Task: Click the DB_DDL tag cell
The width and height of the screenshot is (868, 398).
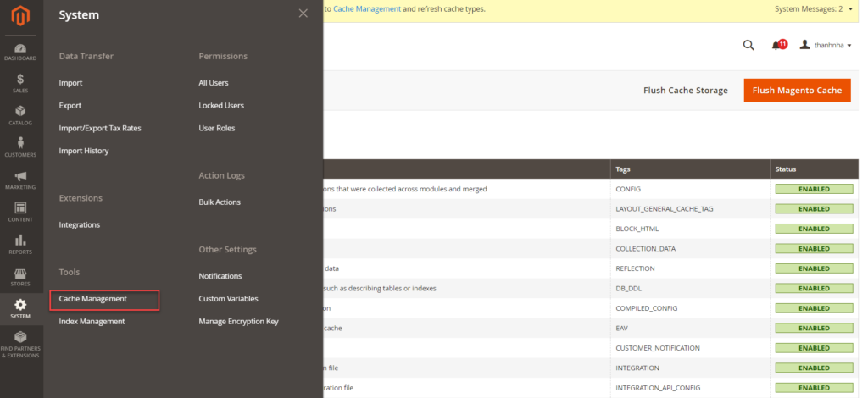Action: pyautogui.click(x=690, y=289)
